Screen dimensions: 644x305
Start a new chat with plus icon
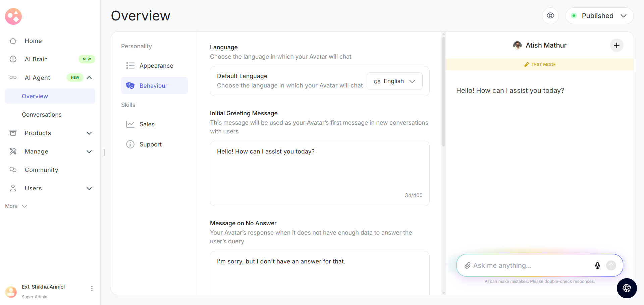pos(616,45)
